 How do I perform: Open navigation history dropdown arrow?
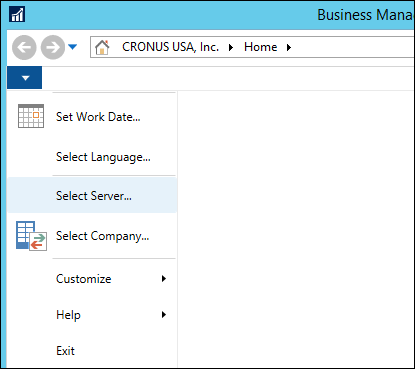pos(72,47)
